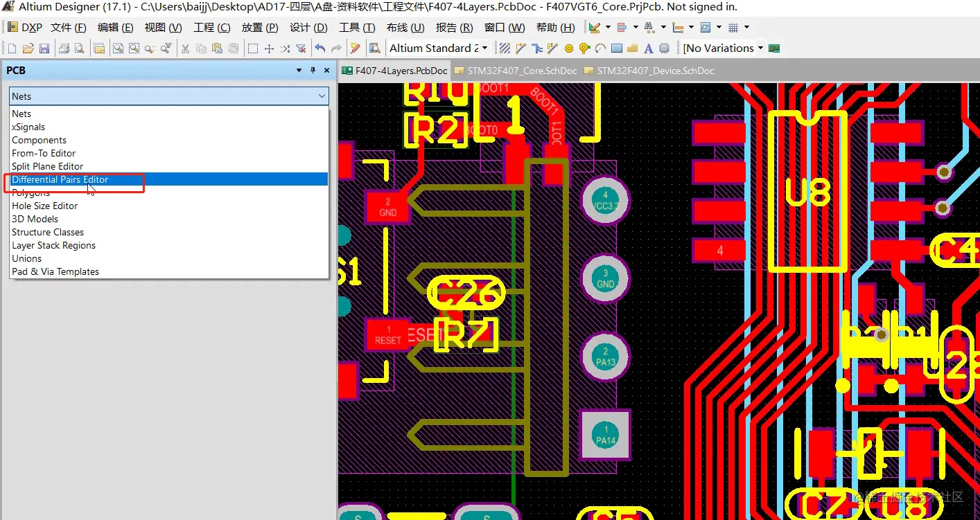This screenshot has width=980, height=520.
Task: Click the Redo arrow icon
Action: [x=336, y=48]
